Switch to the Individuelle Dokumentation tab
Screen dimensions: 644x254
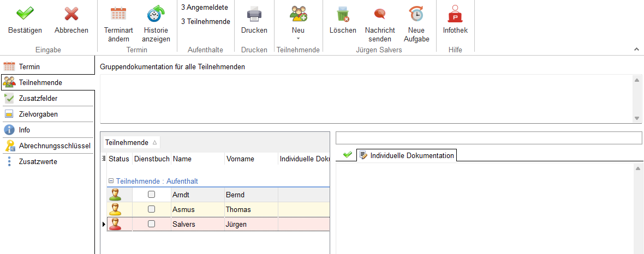coord(407,155)
